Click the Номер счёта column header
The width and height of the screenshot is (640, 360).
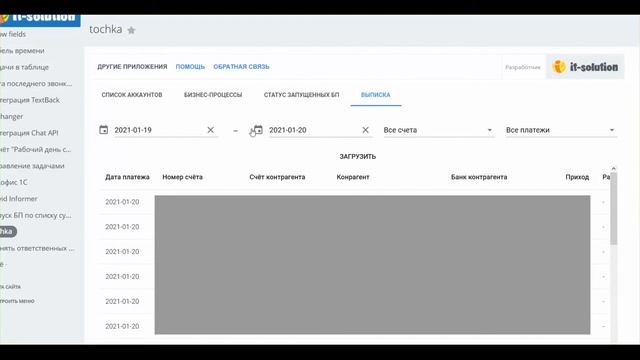point(182,177)
